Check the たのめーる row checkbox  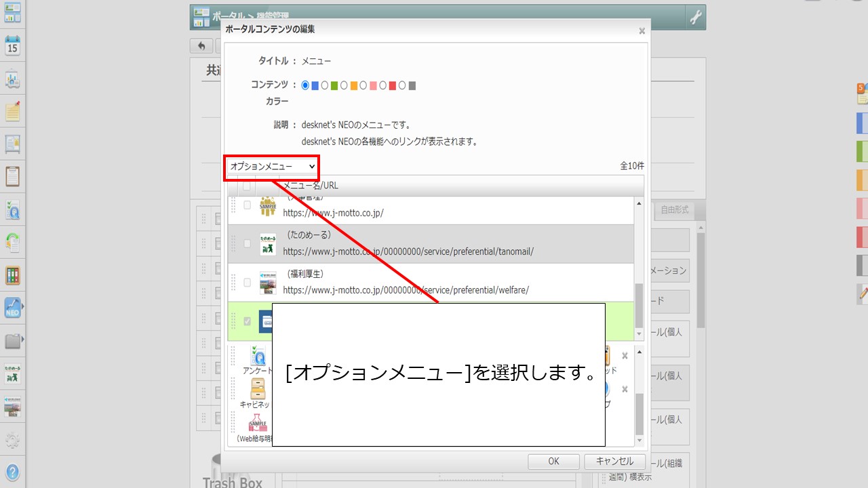[x=247, y=243]
